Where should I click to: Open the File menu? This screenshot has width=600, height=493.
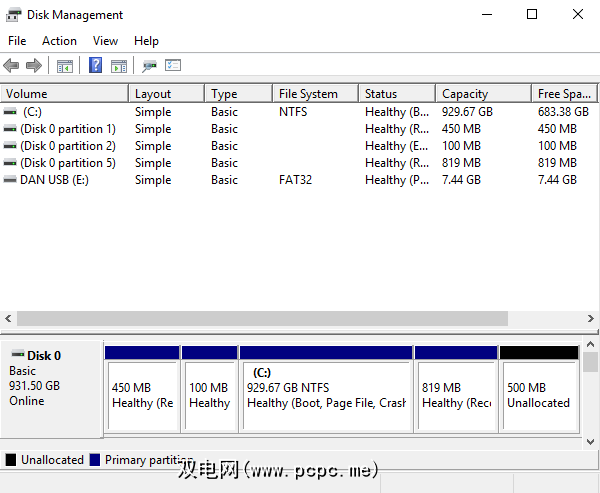(x=17, y=41)
